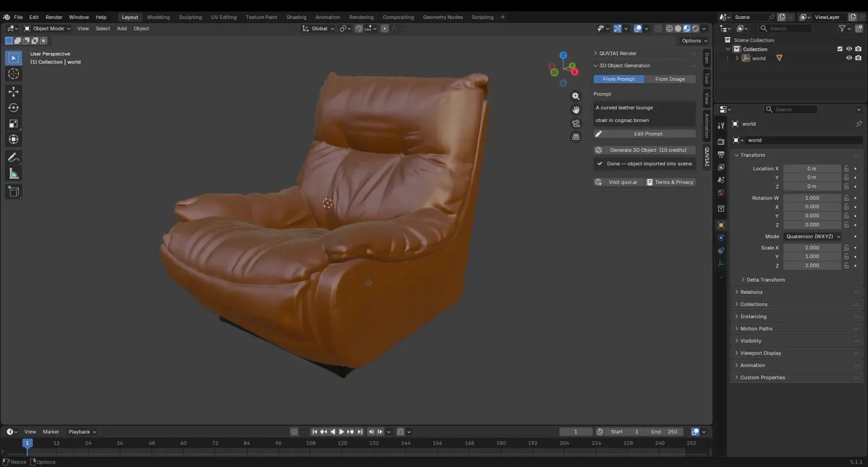
Task: Click the pan view hand icon
Action: (576, 110)
